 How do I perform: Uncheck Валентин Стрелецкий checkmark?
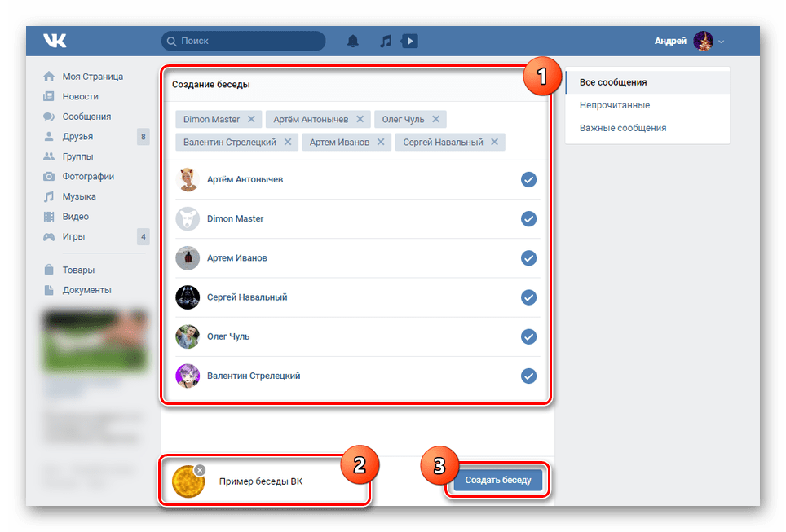pos(528,376)
